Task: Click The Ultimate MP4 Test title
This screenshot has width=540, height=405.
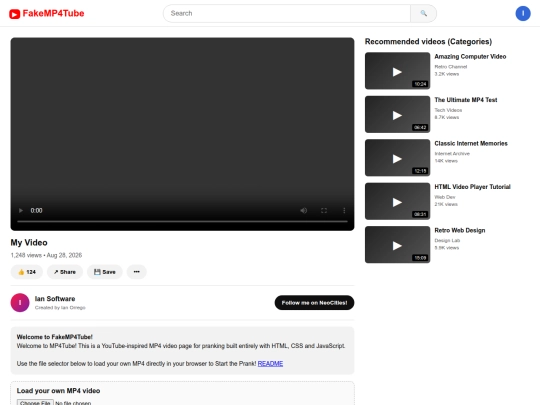Action: [466, 100]
